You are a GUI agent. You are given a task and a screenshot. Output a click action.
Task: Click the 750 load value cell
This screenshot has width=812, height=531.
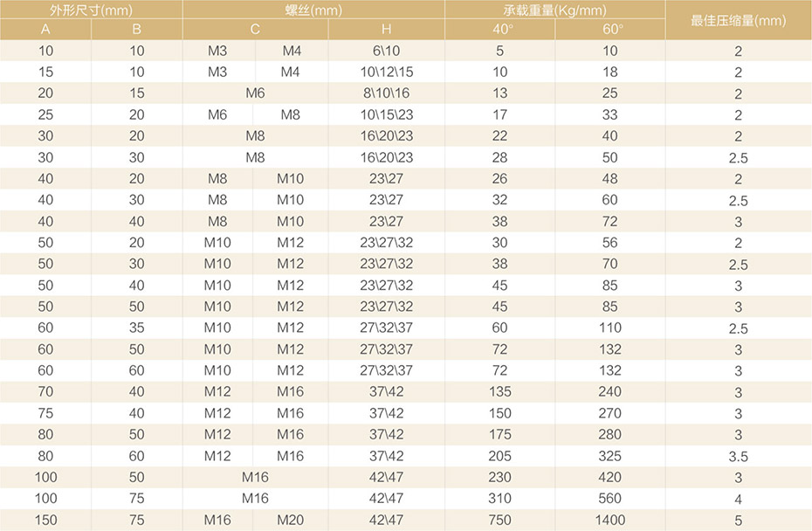click(x=499, y=521)
